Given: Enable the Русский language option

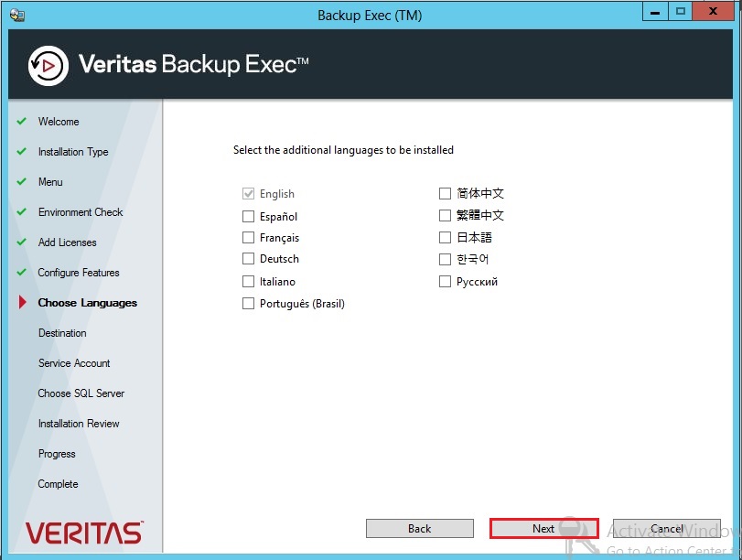Looking at the screenshot, I should coord(446,281).
